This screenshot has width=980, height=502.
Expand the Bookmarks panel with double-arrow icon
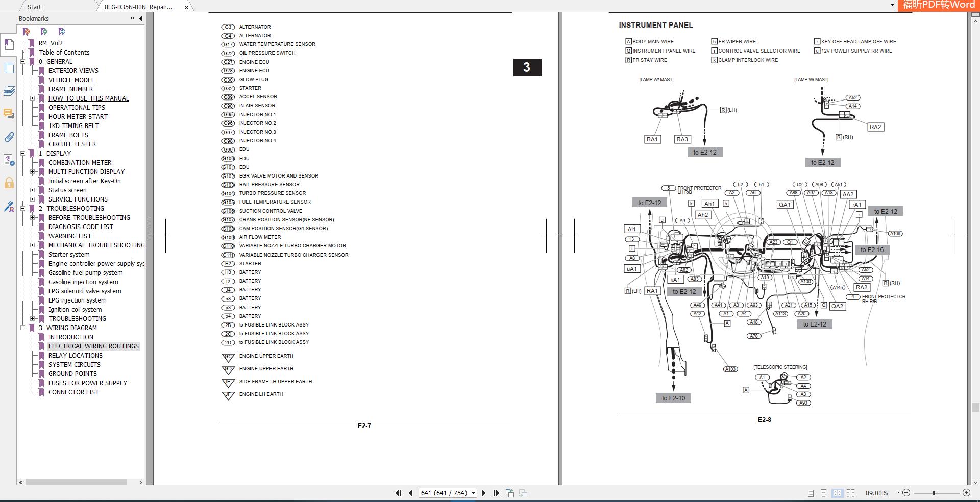pos(133,18)
